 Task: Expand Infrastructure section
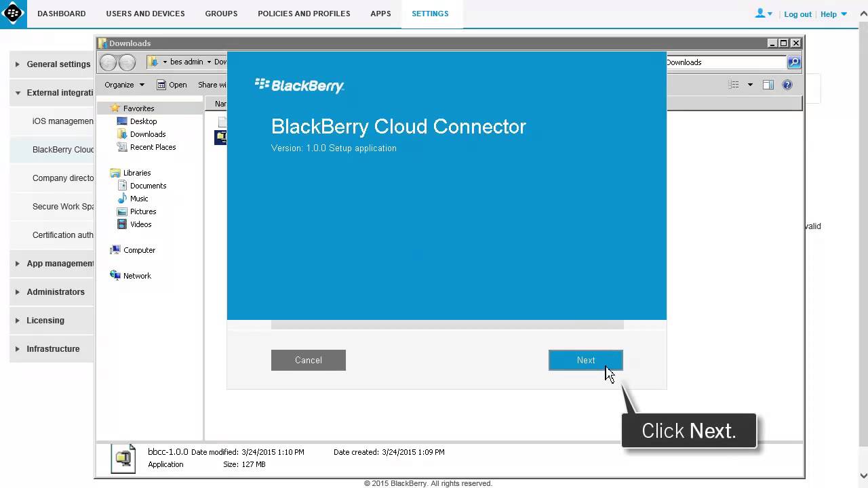pos(52,349)
